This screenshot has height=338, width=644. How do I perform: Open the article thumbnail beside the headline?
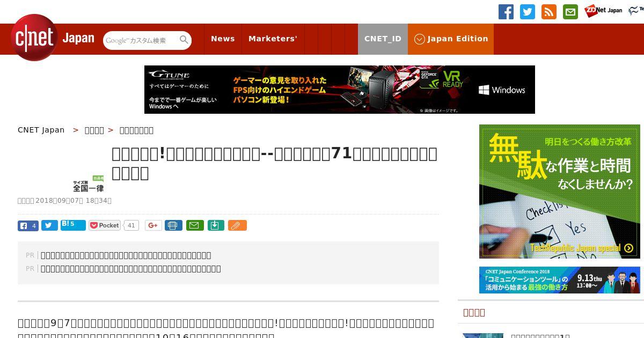click(x=89, y=183)
